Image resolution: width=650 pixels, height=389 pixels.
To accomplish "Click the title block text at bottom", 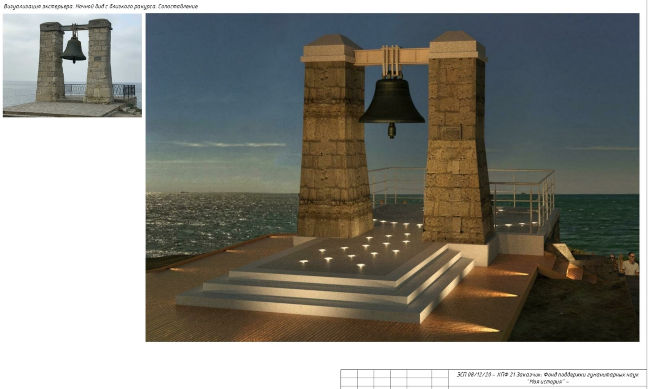I will tap(548, 378).
